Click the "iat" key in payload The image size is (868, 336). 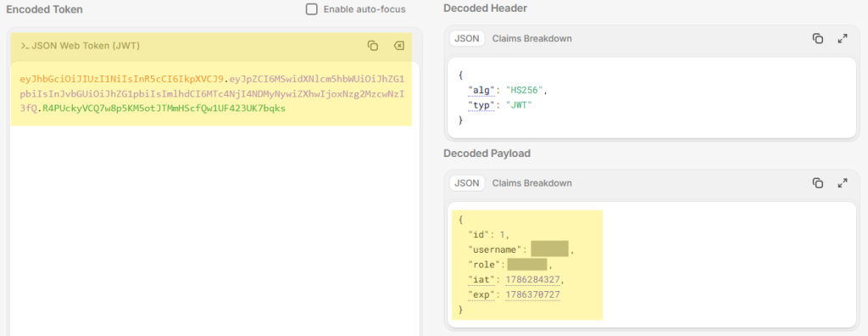pos(481,279)
